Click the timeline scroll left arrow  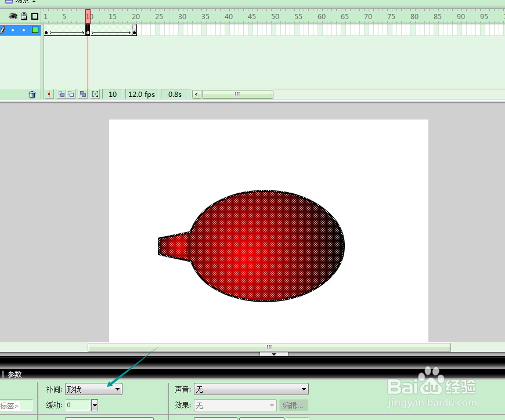pyautogui.click(x=197, y=95)
